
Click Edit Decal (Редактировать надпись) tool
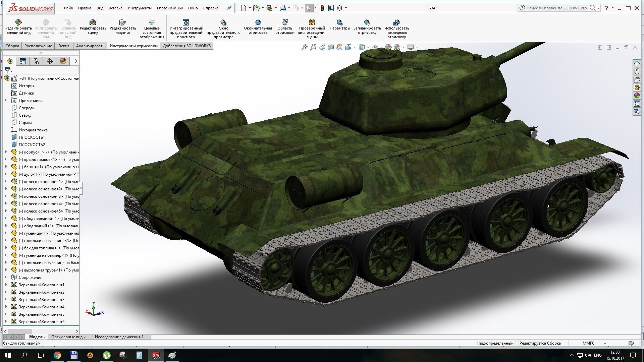123,27
